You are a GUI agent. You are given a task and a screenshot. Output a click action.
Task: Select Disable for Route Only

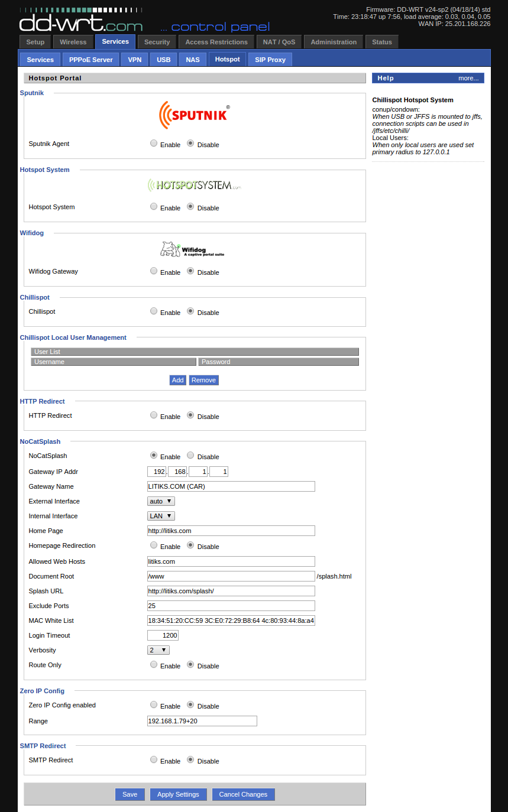click(190, 664)
